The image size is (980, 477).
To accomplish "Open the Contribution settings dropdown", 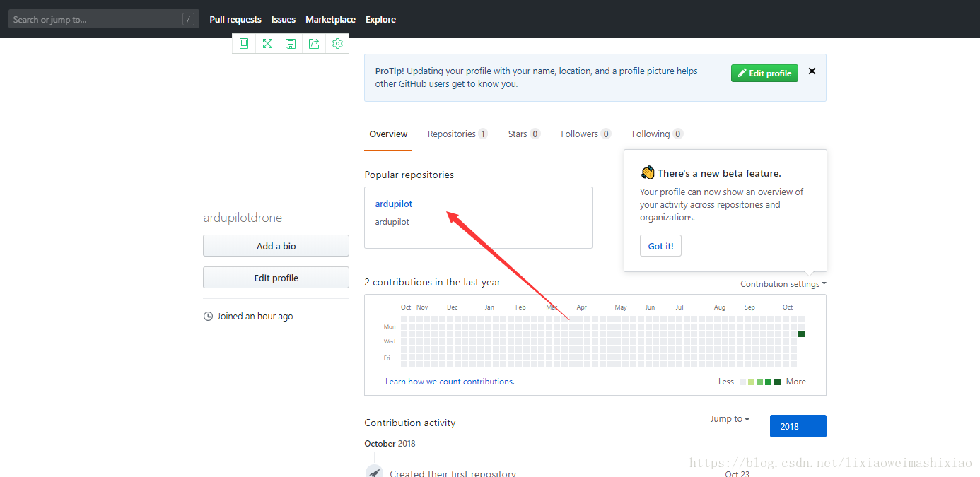I will tap(783, 284).
